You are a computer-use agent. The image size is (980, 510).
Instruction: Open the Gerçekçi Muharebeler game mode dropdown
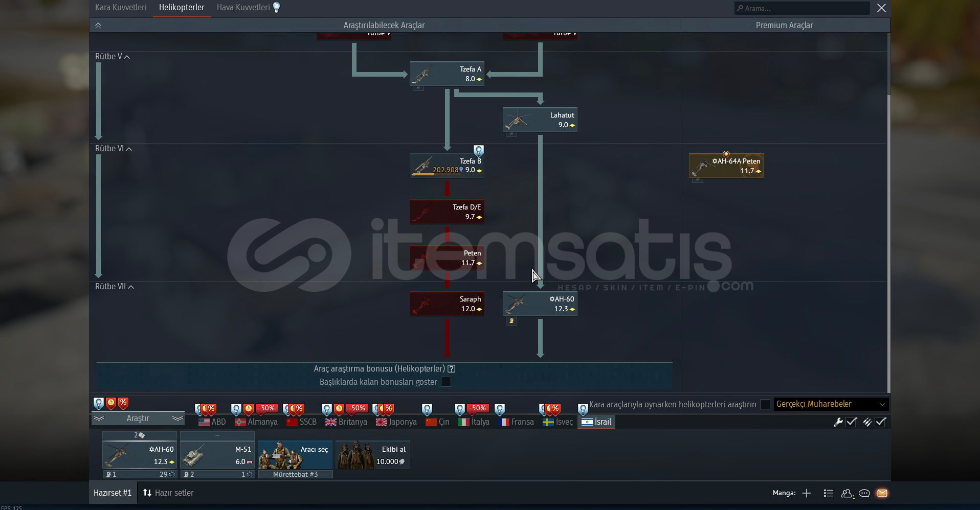(x=831, y=404)
